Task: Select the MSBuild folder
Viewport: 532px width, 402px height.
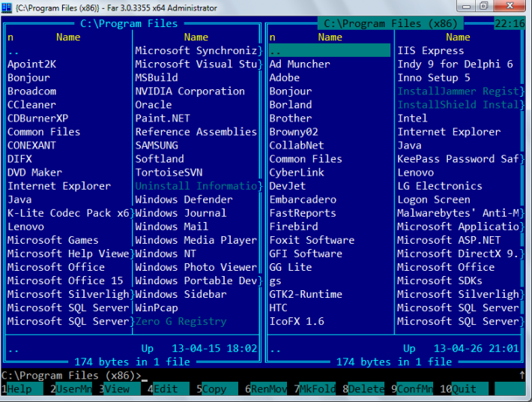Action: tap(157, 78)
